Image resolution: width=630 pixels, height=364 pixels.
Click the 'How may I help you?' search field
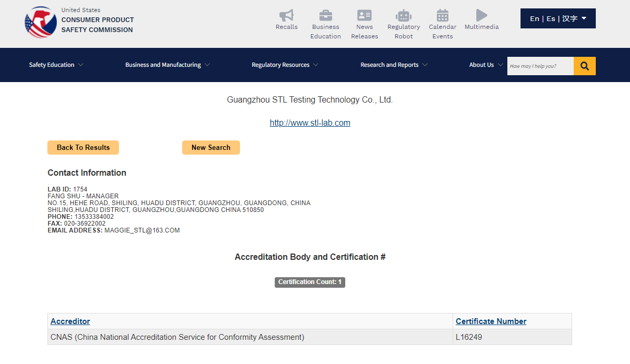point(540,66)
